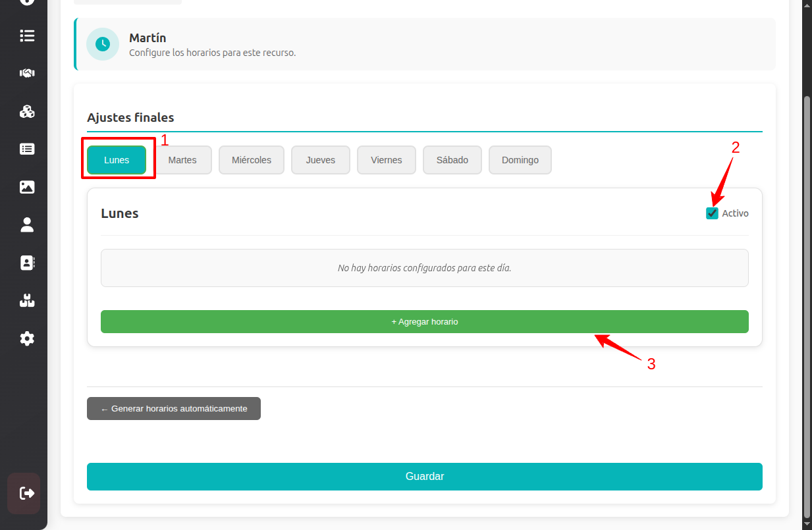The height and width of the screenshot is (530, 812).
Task: Click the green Agregar horario button
Action: point(425,322)
